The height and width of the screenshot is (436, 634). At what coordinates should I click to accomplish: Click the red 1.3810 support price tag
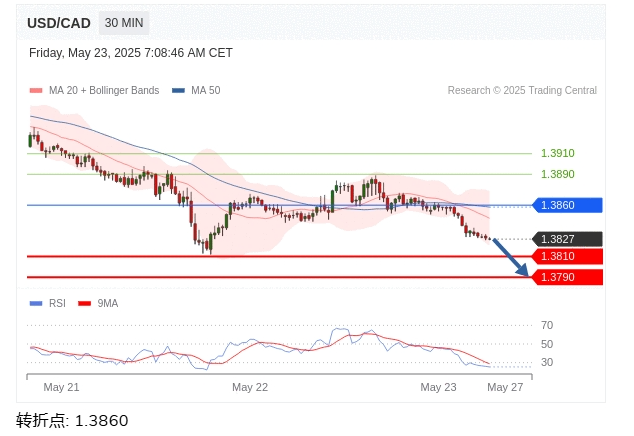[x=567, y=256]
